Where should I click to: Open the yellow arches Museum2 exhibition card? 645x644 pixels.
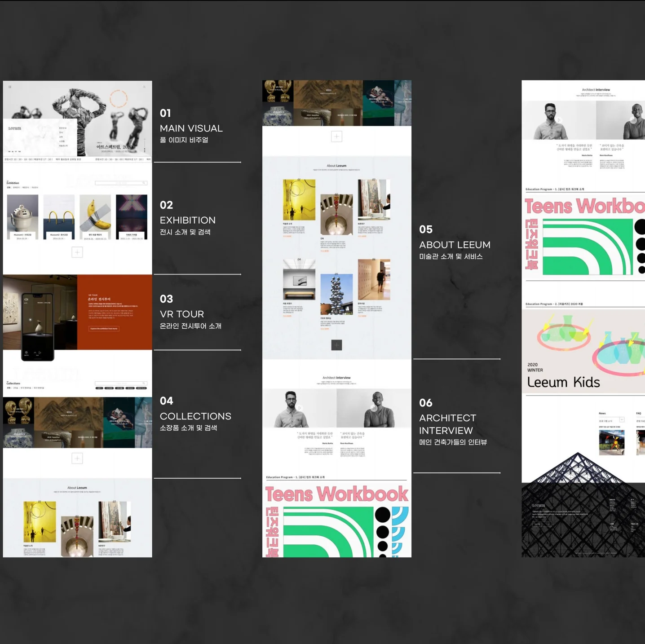59,217
